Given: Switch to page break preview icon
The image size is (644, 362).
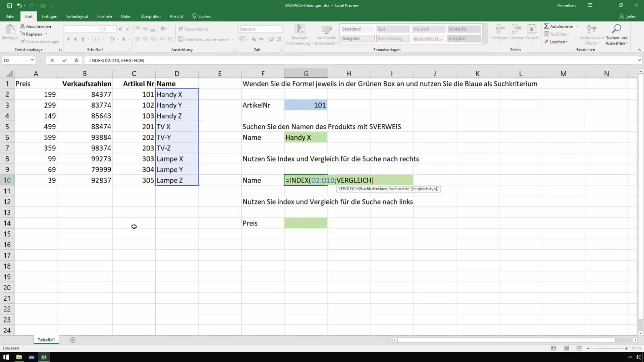Looking at the screenshot, I should [579, 348].
